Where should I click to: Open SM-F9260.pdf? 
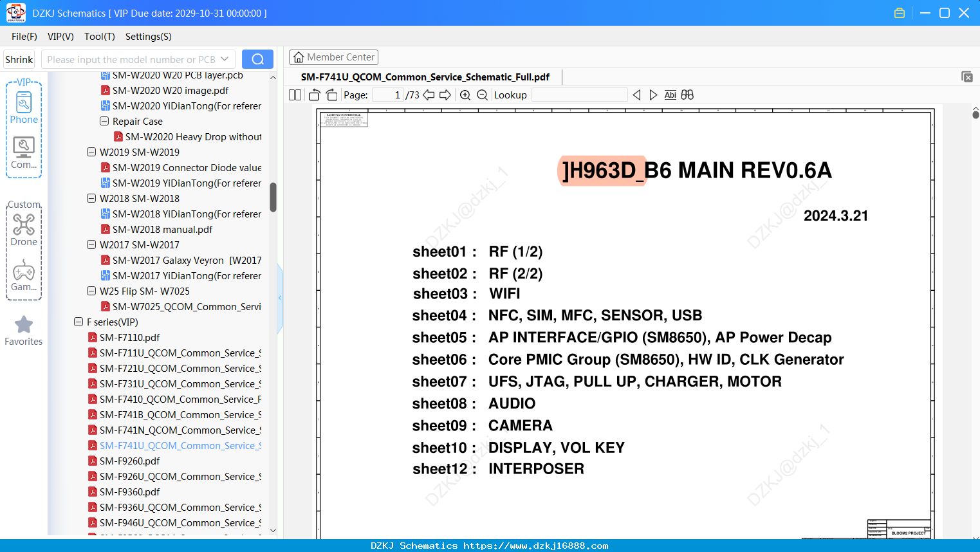(x=124, y=461)
